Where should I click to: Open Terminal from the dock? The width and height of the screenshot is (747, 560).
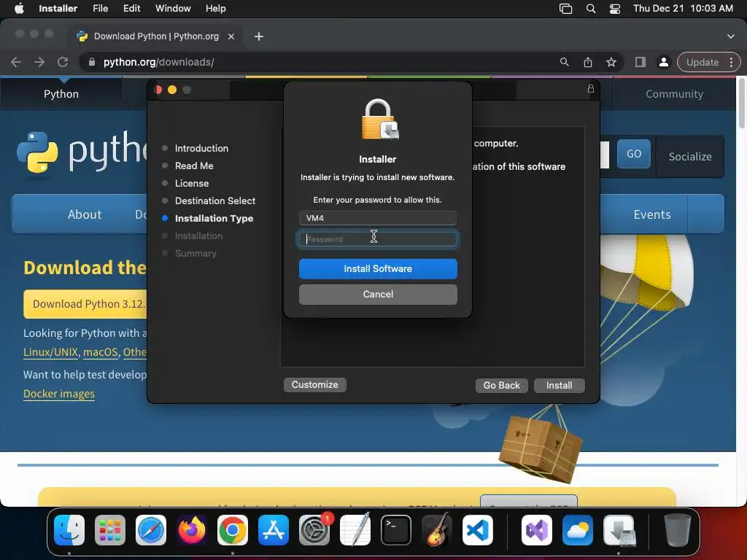pyautogui.click(x=396, y=530)
